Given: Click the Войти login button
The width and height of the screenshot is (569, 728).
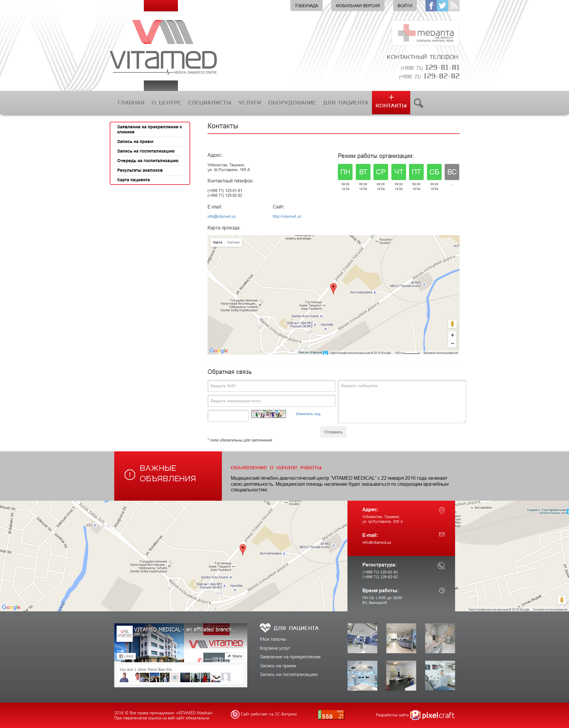Looking at the screenshot, I should point(405,6).
